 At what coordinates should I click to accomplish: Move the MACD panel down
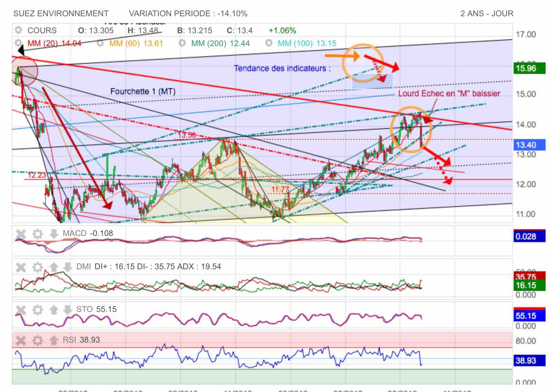pos(54,234)
